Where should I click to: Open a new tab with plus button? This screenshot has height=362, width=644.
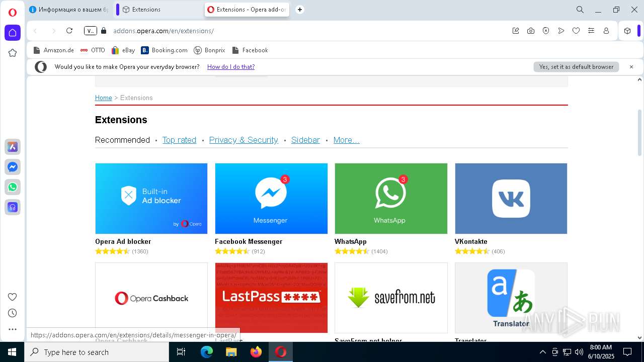(x=300, y=10)
